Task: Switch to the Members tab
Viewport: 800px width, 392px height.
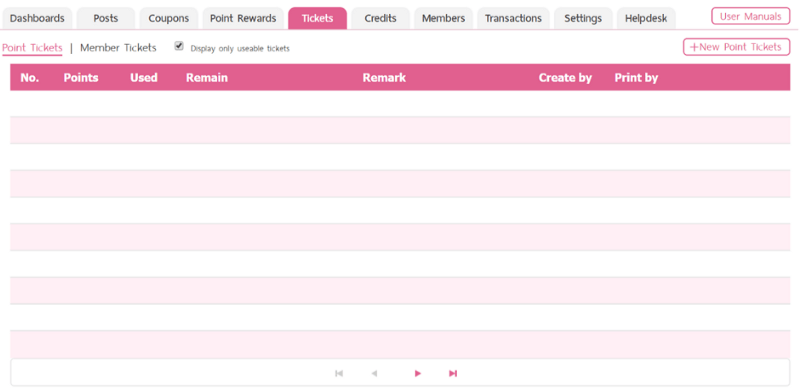Action: pyautogui.click(x=443, y=18)
